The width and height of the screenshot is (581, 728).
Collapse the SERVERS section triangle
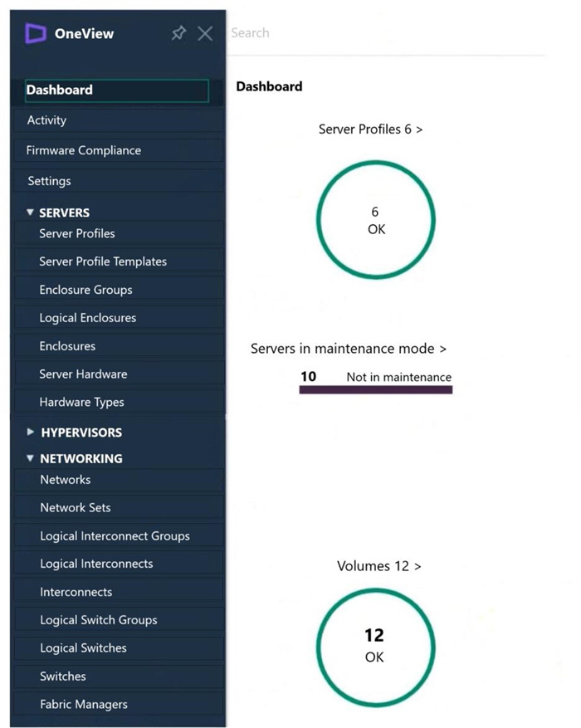[x=30, y=213]
